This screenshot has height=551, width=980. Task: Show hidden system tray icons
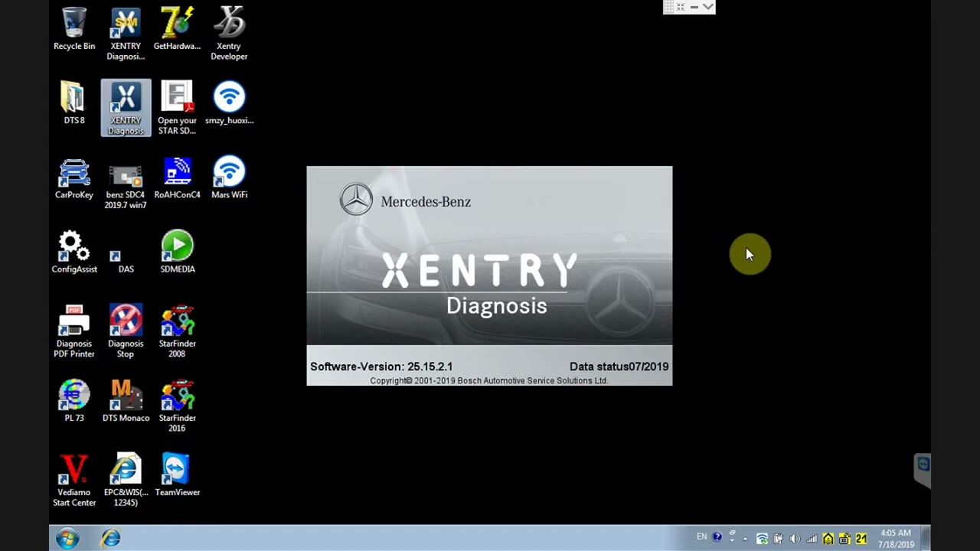pos(745,539)
